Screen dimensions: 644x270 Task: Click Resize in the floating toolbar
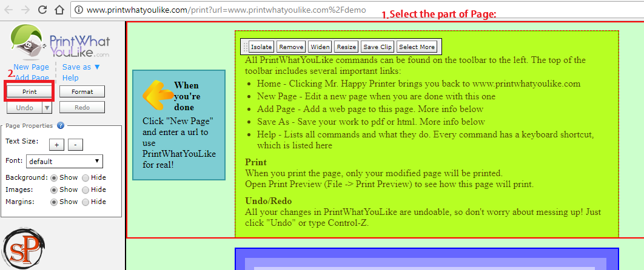[346, 47]
